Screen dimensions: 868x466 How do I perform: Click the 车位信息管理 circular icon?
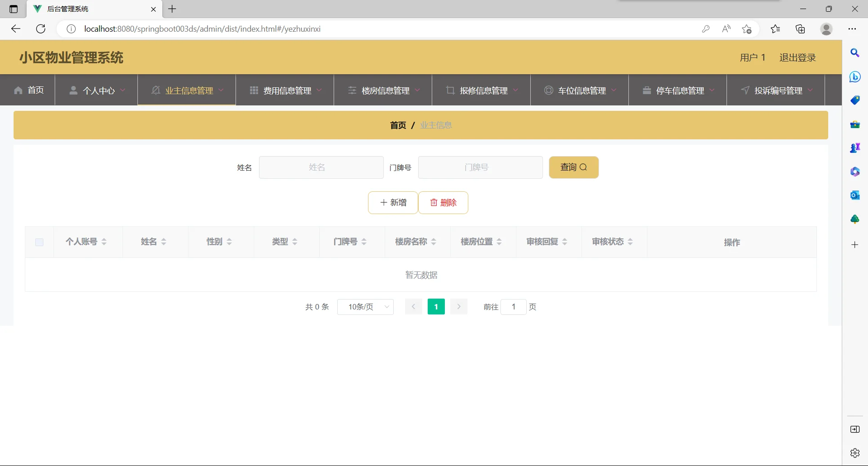click(x=548, y=90)
